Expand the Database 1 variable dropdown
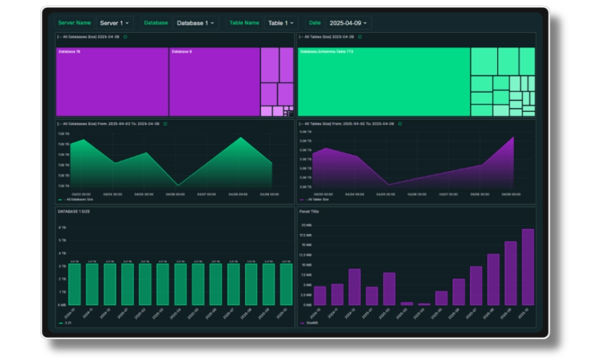The height and width of the screenshot is (364, 607). point(195,23)
